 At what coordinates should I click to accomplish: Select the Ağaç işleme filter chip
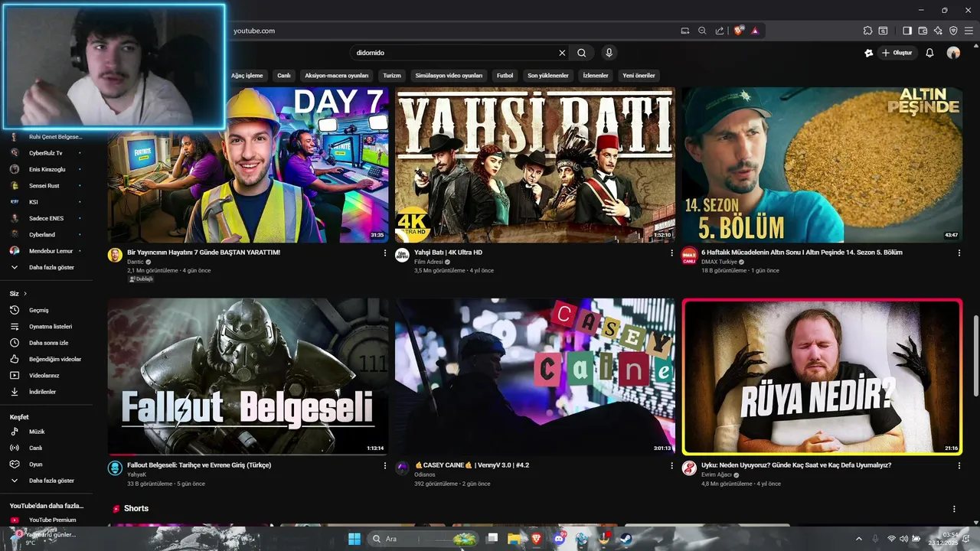[x=247, y=76]
